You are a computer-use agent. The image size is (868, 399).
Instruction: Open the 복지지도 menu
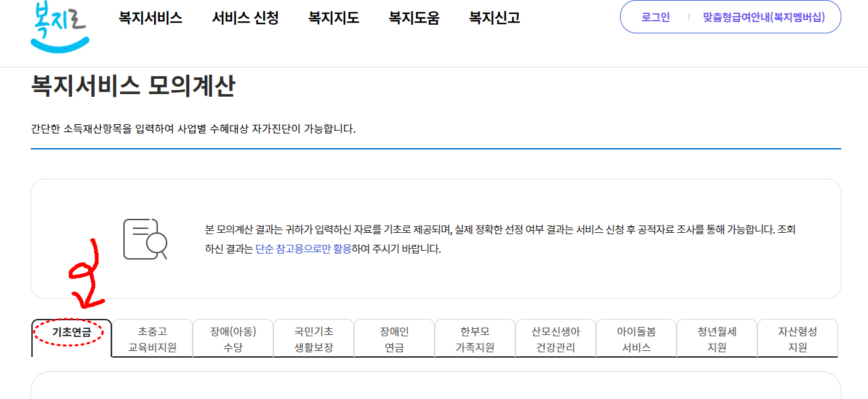[334, 18]
